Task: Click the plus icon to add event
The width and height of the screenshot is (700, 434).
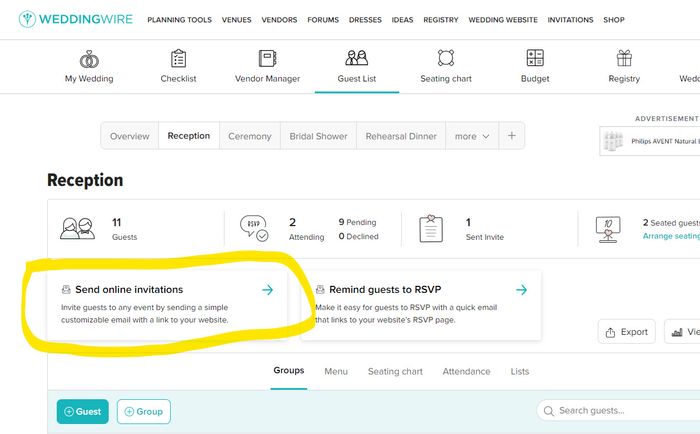Action: point(511,136)
